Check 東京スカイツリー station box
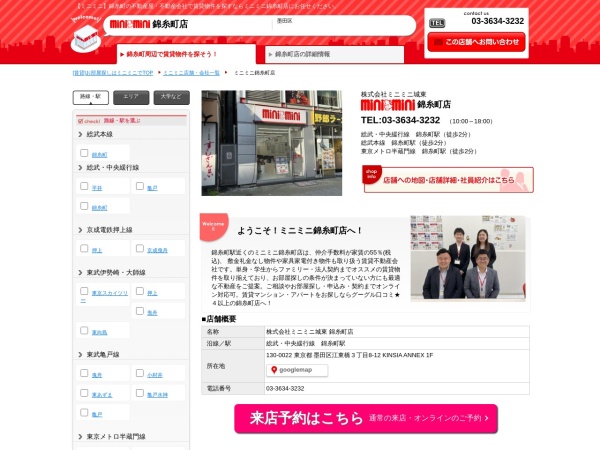The image size is (600, 450). point(84,291)
